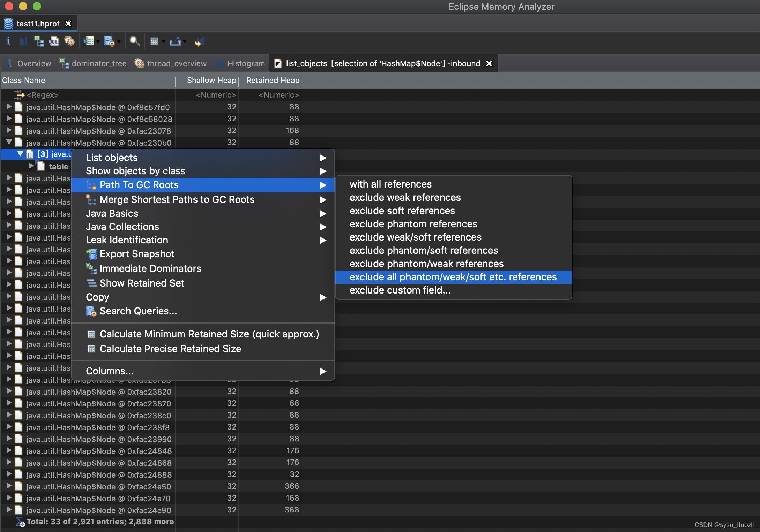Click the run expert system test icon

pyautogui.click(x=89, y=41)
